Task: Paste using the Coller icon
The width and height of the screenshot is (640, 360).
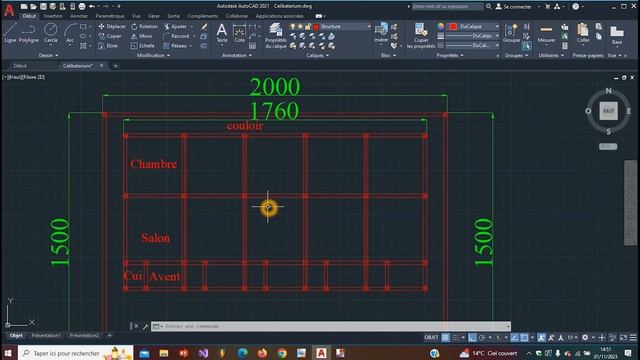Action: coord(583,33)
